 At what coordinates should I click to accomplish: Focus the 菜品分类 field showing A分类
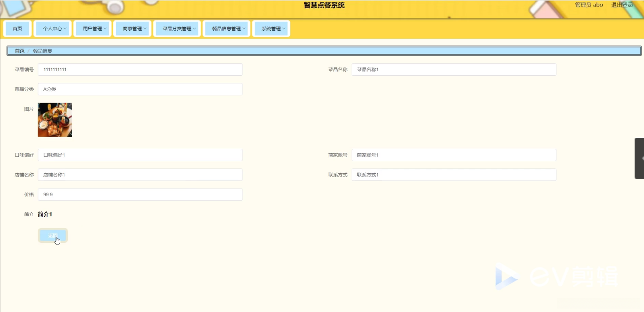pos(140,89)
